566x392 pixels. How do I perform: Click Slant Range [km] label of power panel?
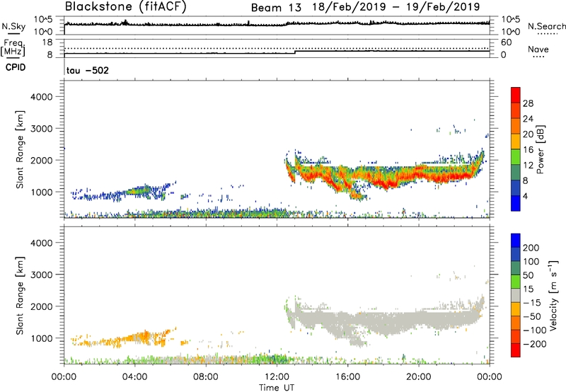pos(20,149)
